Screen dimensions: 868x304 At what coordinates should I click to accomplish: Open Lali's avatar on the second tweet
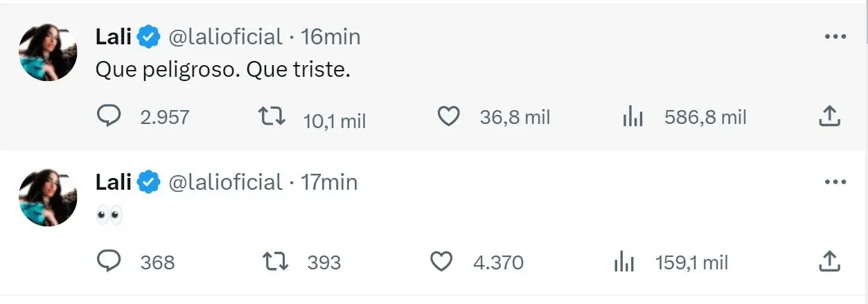[48, 197]
